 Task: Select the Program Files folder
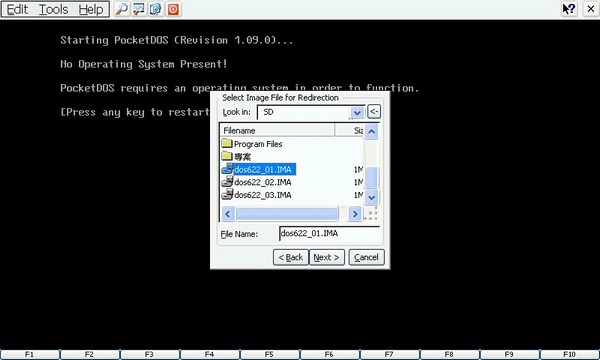258,144
